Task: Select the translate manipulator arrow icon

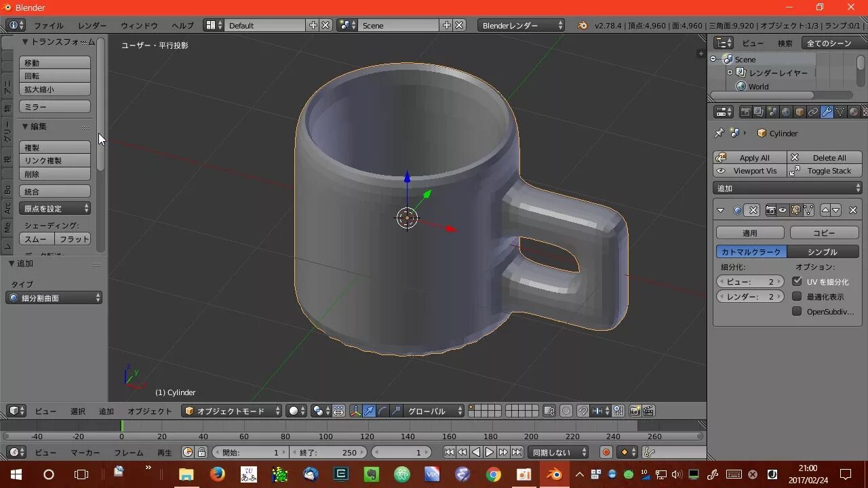Action: (x=369, y=411)
